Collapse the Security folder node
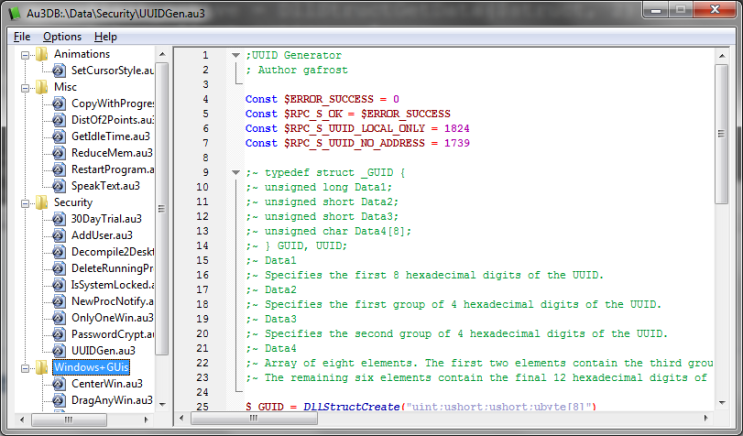Viewport: 743px width, 436px height. coord(25,203)
